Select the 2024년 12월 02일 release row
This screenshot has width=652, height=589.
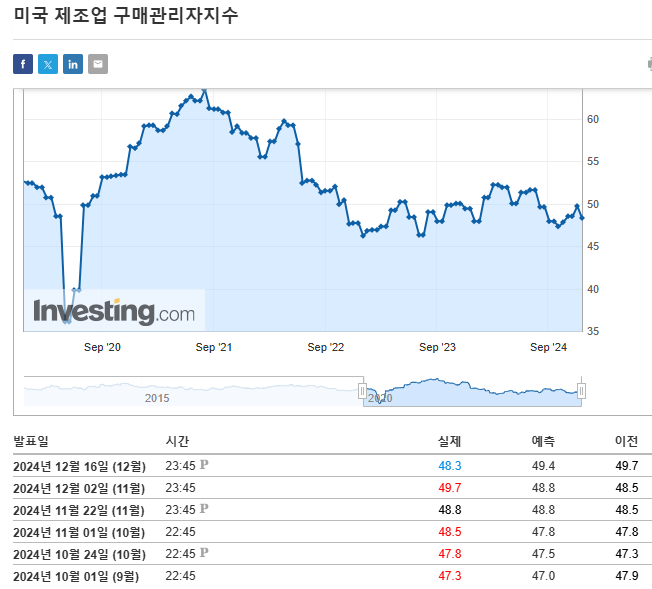pyautogui.click(x=79, y=488)
